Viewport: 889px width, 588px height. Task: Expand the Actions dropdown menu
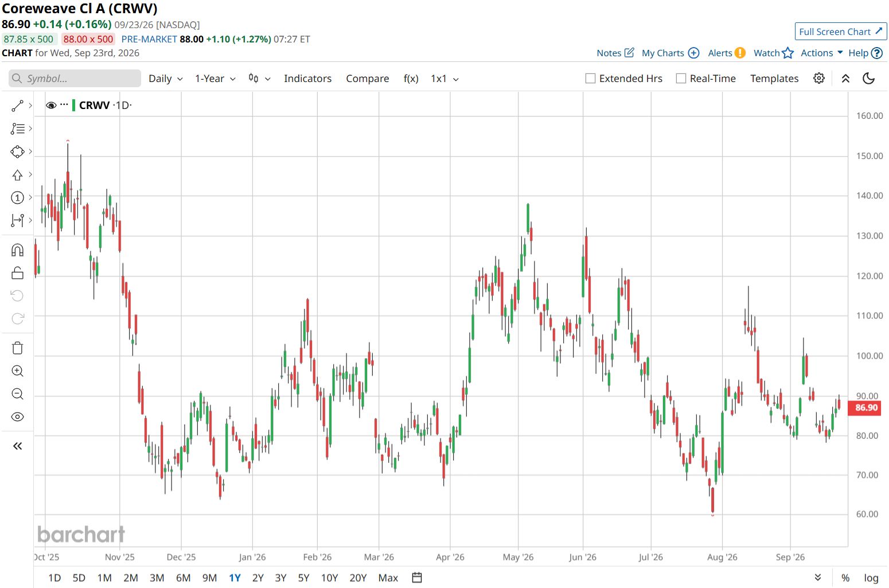[821, 53]
